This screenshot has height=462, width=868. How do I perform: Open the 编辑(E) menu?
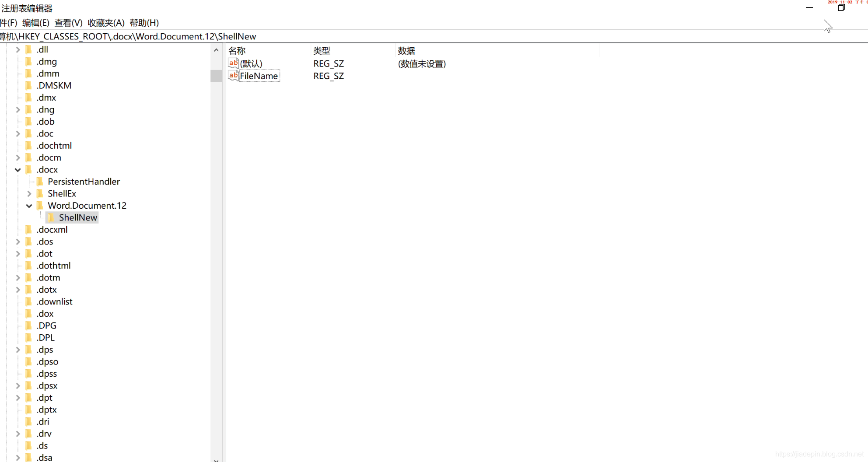[x=36, y=23]
